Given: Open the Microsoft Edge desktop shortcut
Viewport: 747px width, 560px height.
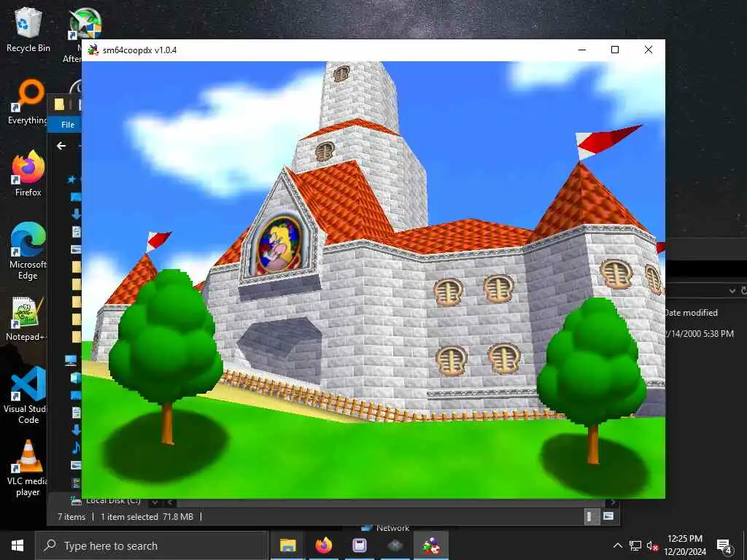Looking at the screenshot, I should (28, 251).
